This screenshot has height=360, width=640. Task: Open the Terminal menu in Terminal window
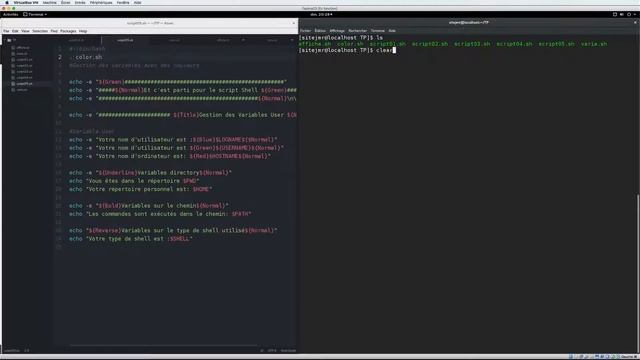pos(378,31)
